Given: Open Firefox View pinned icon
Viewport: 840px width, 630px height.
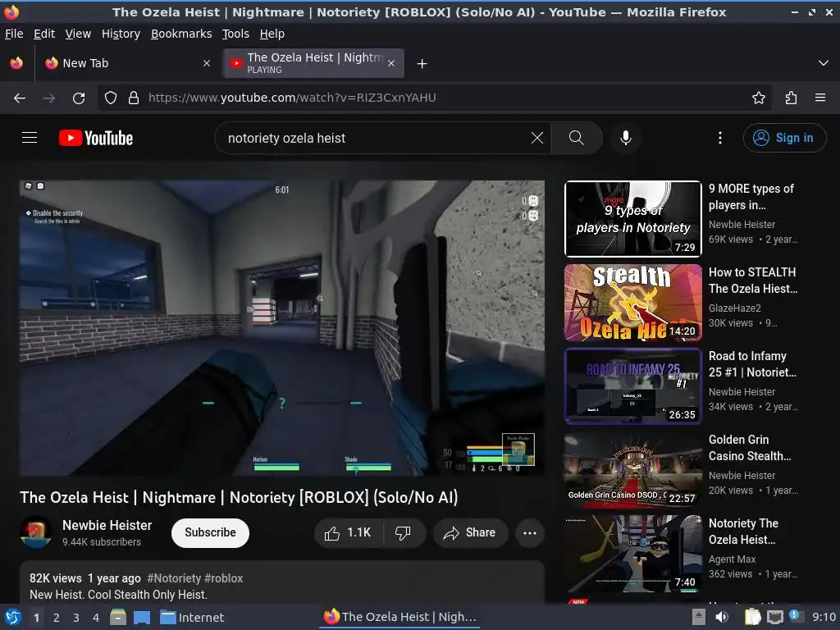Looking at the screenshot, I should (x=16, y=63).
